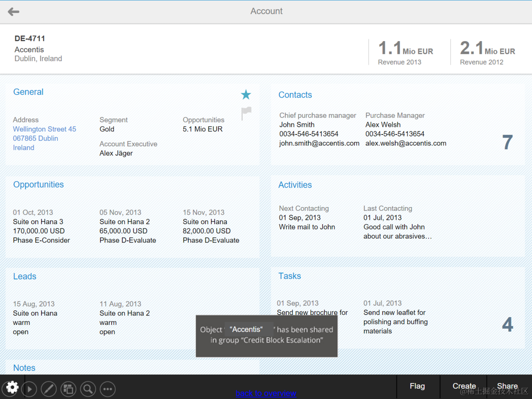This screenshot has height=399, width=532.
Task: Click the Ireland address link
Action: [x=24, y=147]
